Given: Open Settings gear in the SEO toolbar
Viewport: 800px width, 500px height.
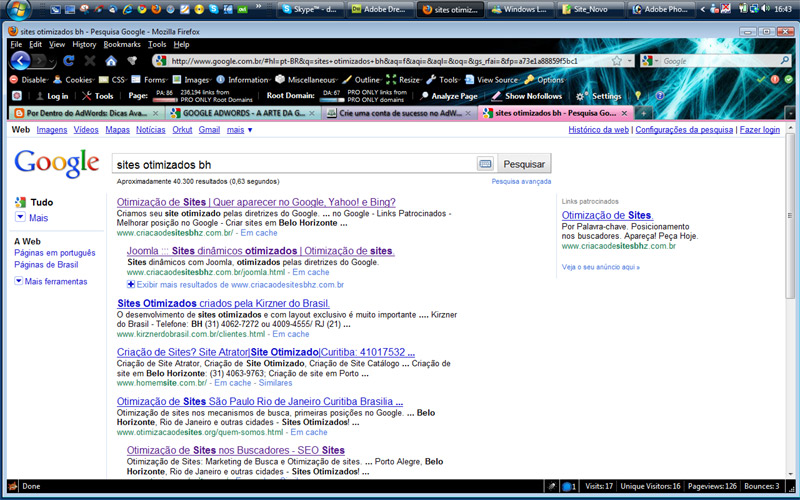Looking at the screenshot, I should click(x=599, y=96).
